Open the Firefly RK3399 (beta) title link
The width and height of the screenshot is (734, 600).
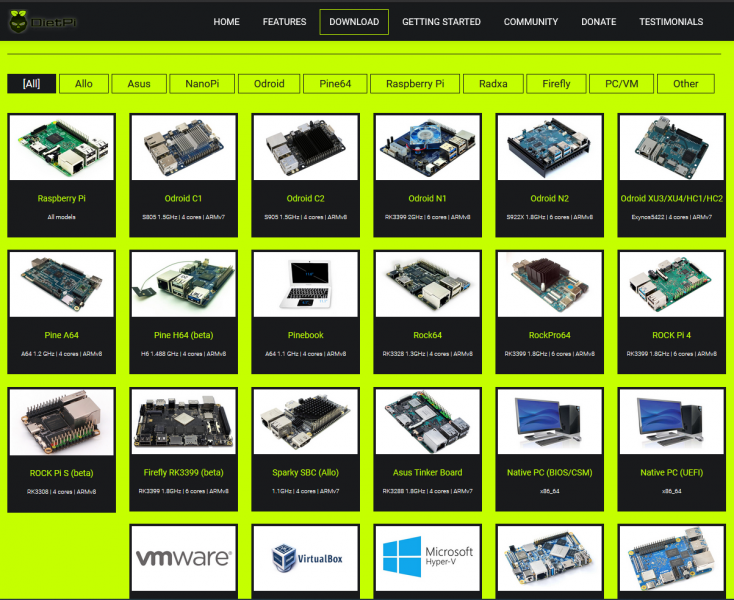184,473
